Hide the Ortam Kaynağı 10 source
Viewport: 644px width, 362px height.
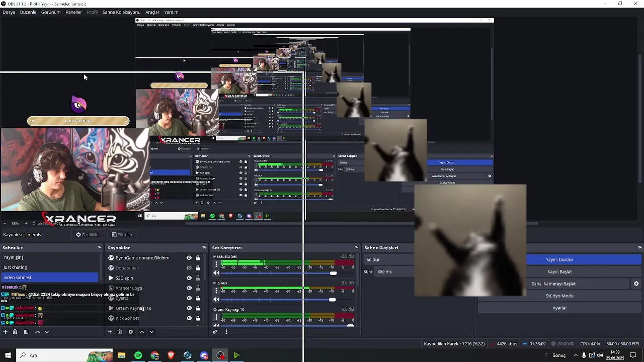[x=189, y=308]
